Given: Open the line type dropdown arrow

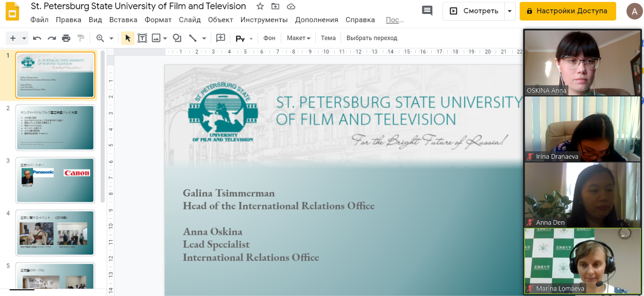Looking at the screenshot, I should click(204, 39).
